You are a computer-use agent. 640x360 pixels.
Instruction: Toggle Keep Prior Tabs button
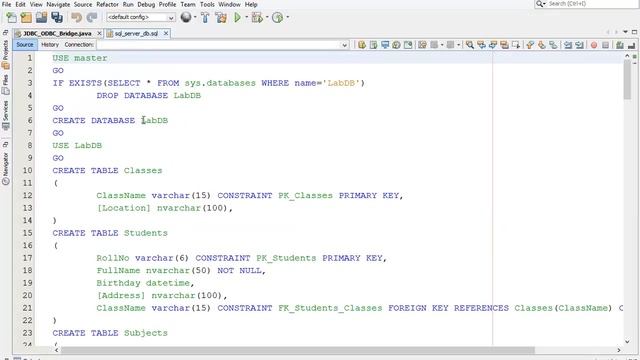408,45
